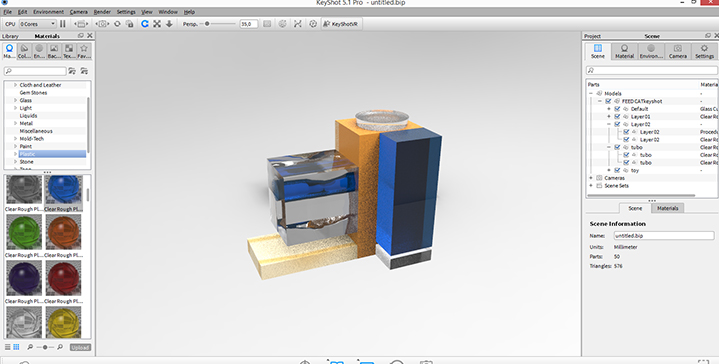This screenshot has height=364, width=719.
Task: Toggle checkbox of Layer 02 part with Procedural material
Action: 626,132
